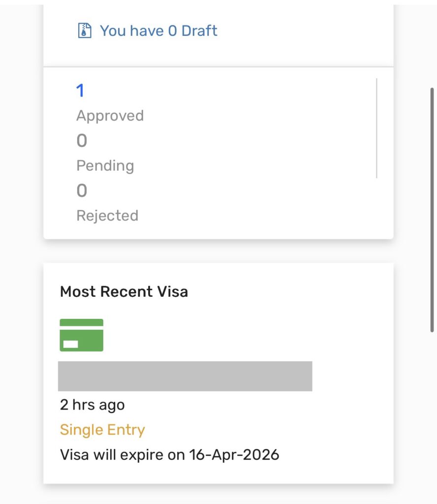Click the blue approved count "1"
This screenshot has width=437, height=504.
click(80, 91)
